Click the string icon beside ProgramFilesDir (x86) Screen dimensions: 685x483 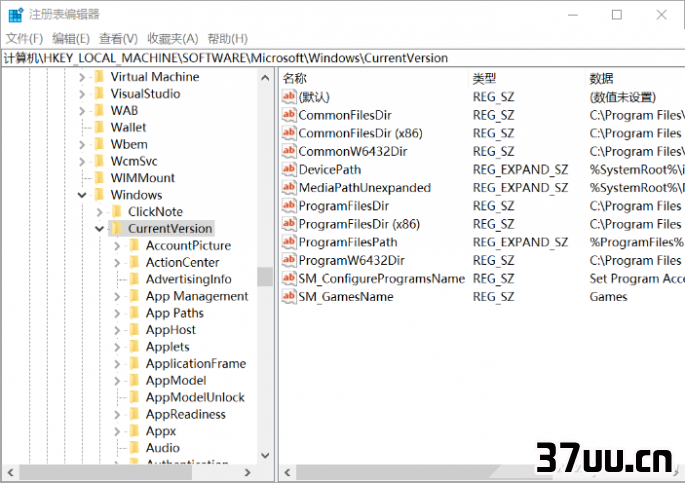pyautogui.click(x=289, y=224)
